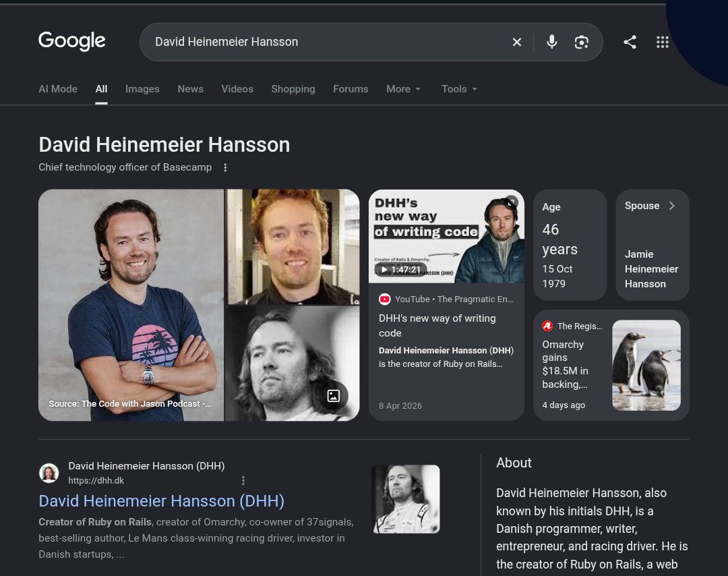
Task: Click the racing suit thumbnail beside dhh.dk result
Action: (x=406, y=499)
